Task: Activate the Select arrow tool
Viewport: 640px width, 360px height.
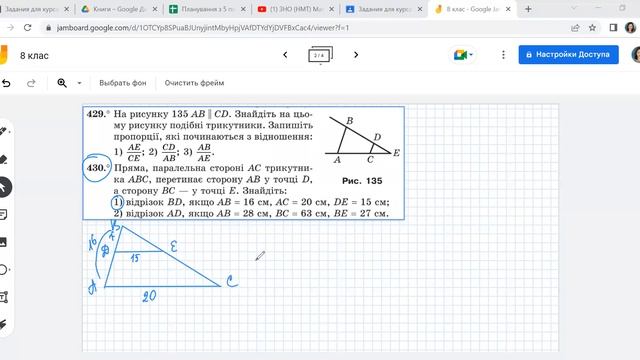Action: (3, 187)
